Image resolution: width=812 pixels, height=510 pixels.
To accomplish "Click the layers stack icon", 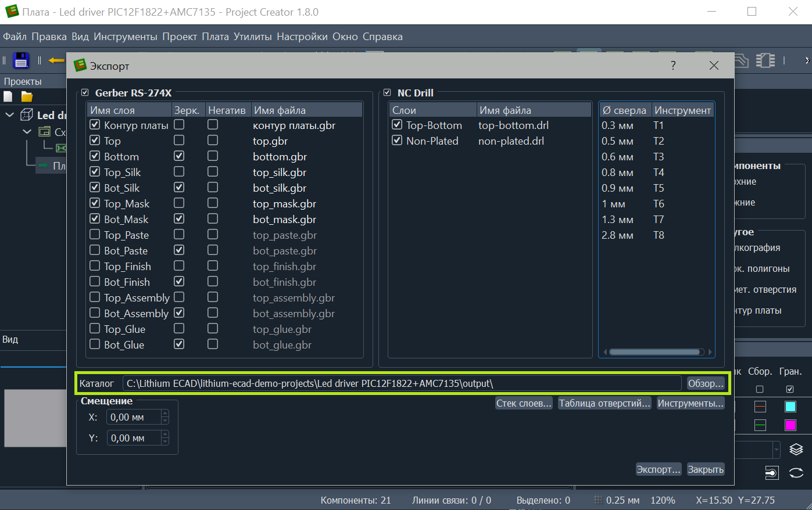I will [796, 449].
